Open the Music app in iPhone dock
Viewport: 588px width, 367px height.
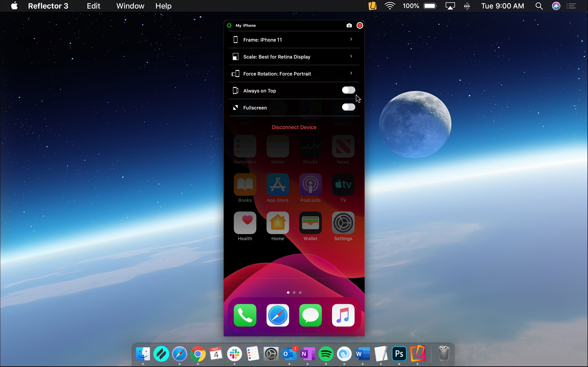[x=343, y=315]
